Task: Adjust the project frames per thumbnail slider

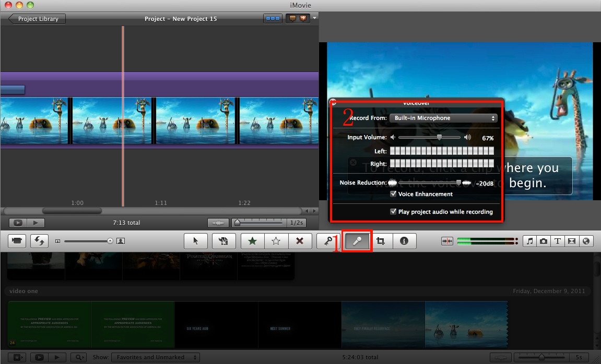Action: (237, 222)
